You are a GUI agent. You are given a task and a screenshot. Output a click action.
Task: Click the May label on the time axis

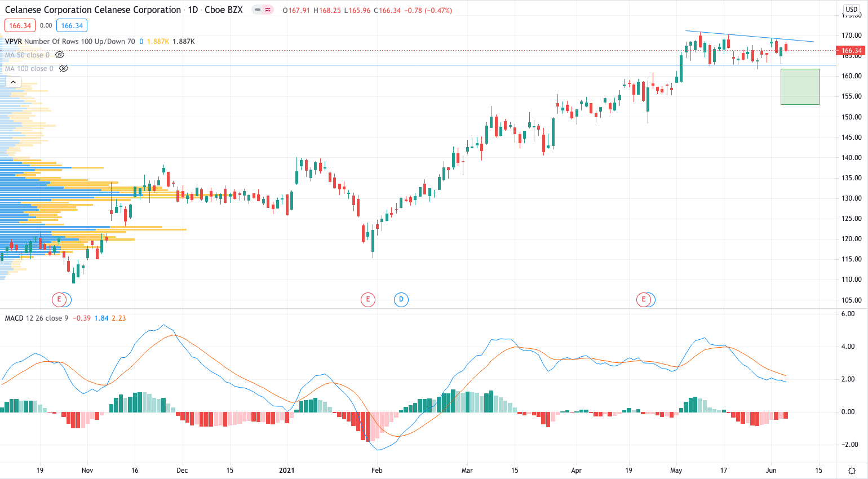pos(676,470)
